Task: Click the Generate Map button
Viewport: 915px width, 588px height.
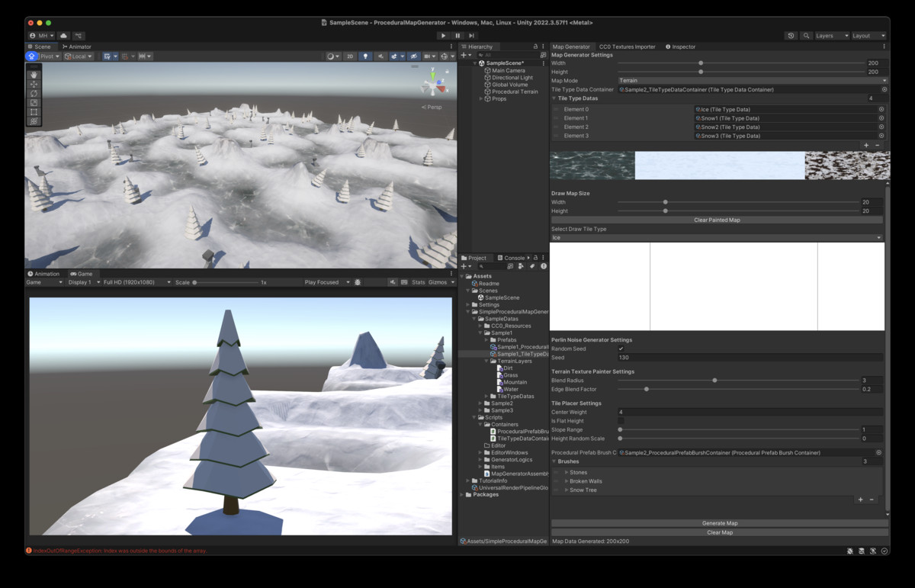Action: [720, 523]
